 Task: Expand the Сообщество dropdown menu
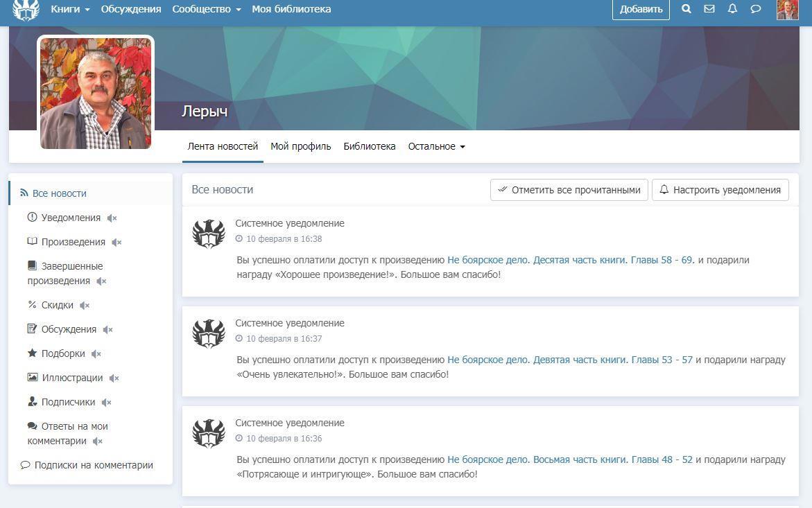(x=206, y=10)
